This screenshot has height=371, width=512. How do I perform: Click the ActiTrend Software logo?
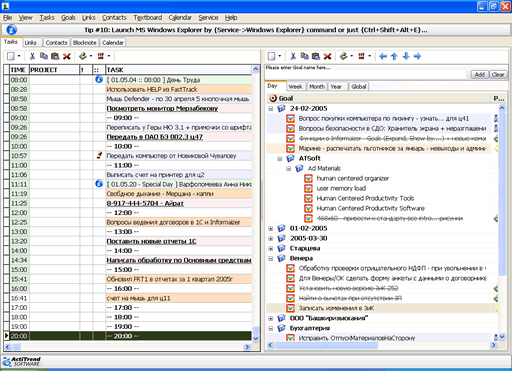21,361
